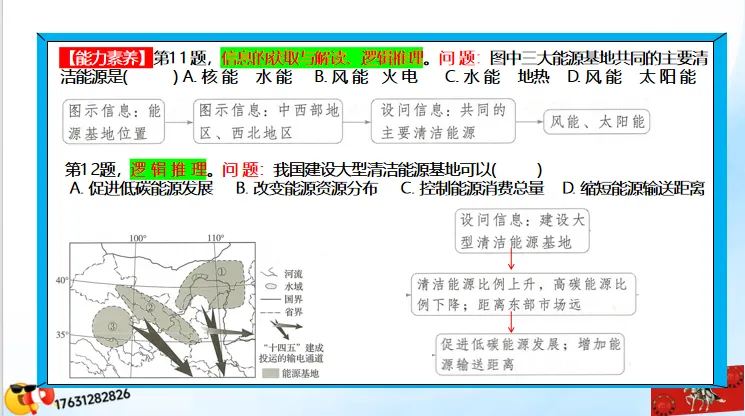
Task: Choose answer C. 水能 地热
Action: pos(497,77)
